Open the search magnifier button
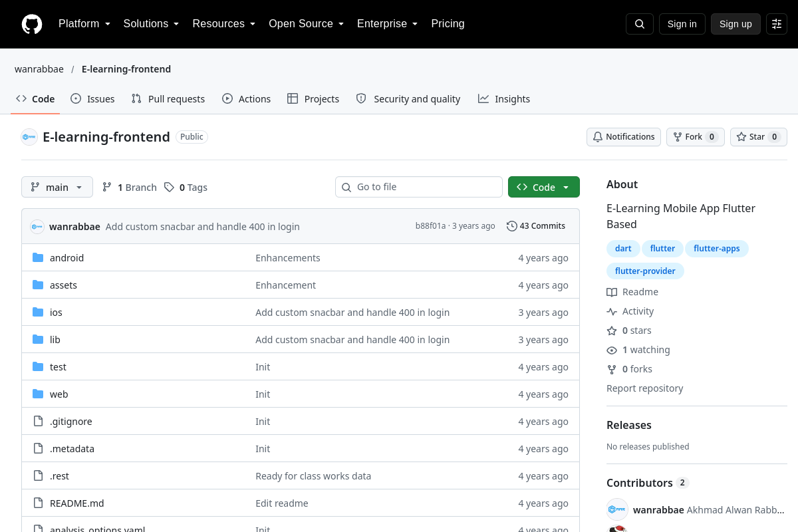The height and width of the screenshot is (532, 798). click(x=640, y=24)
